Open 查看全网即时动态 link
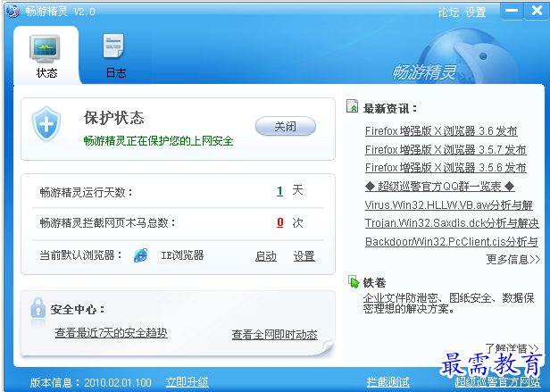 click(275, 335)
